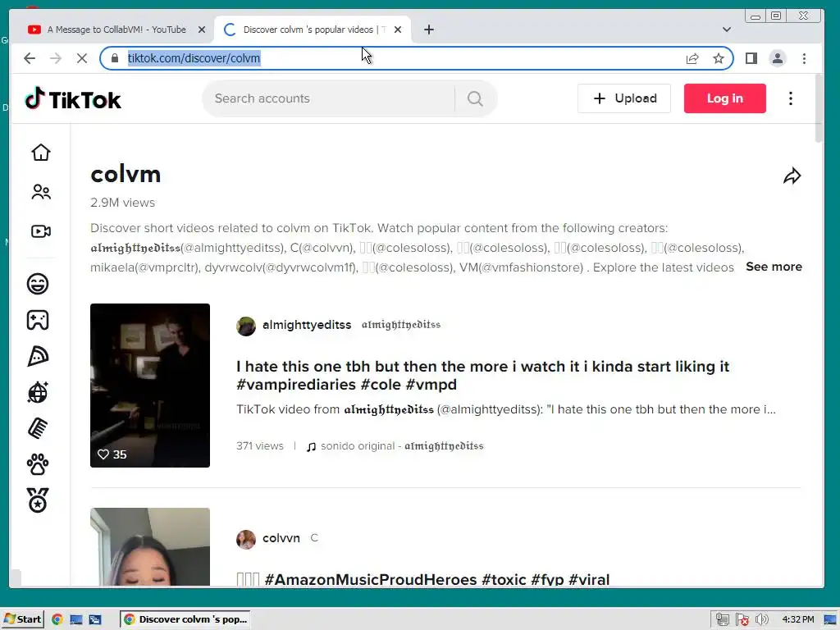
Task: Go forward in Chrome
Action: coord(56,58)
